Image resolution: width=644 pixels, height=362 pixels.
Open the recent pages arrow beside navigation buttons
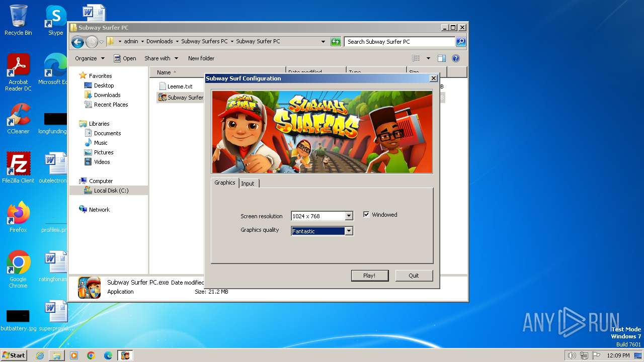click(x=101, y=42)
